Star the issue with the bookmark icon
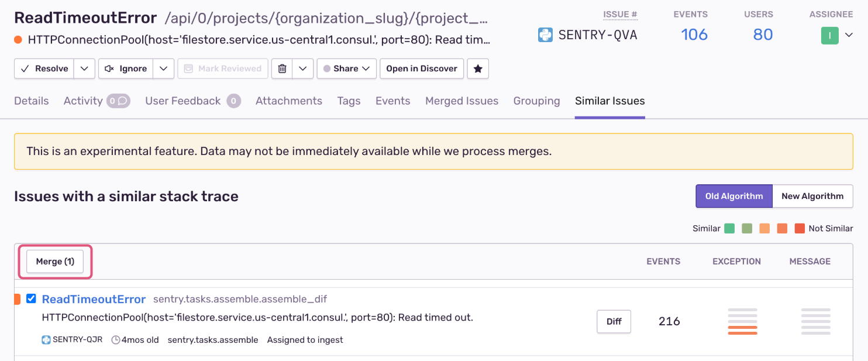Screen dimensions: 868x361 (x=478, y=68)
